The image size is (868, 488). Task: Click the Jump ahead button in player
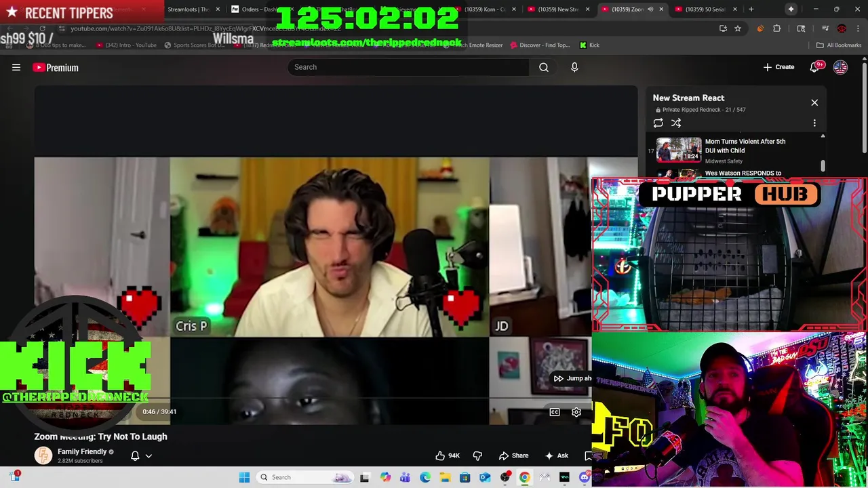click(572, 378)
